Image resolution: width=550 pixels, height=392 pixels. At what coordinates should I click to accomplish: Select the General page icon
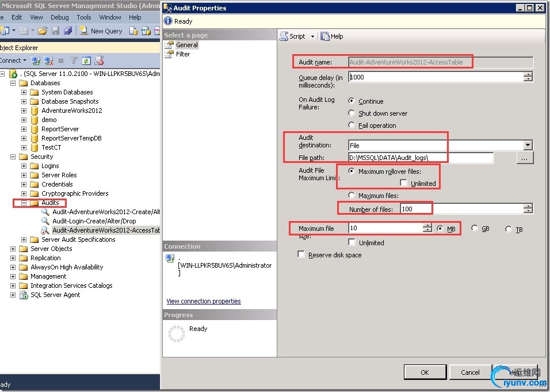click(170, 45)
